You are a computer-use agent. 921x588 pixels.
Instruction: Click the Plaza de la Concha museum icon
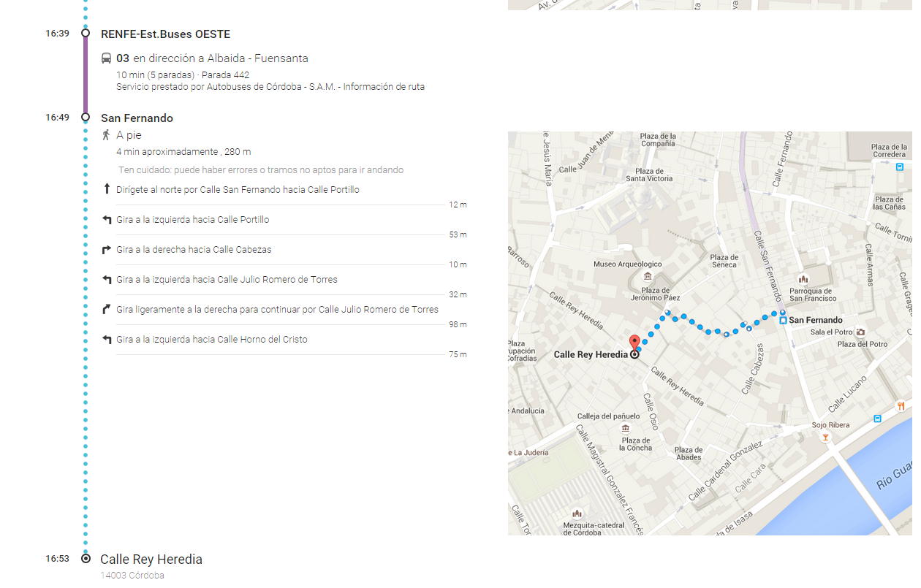point(625,428)
